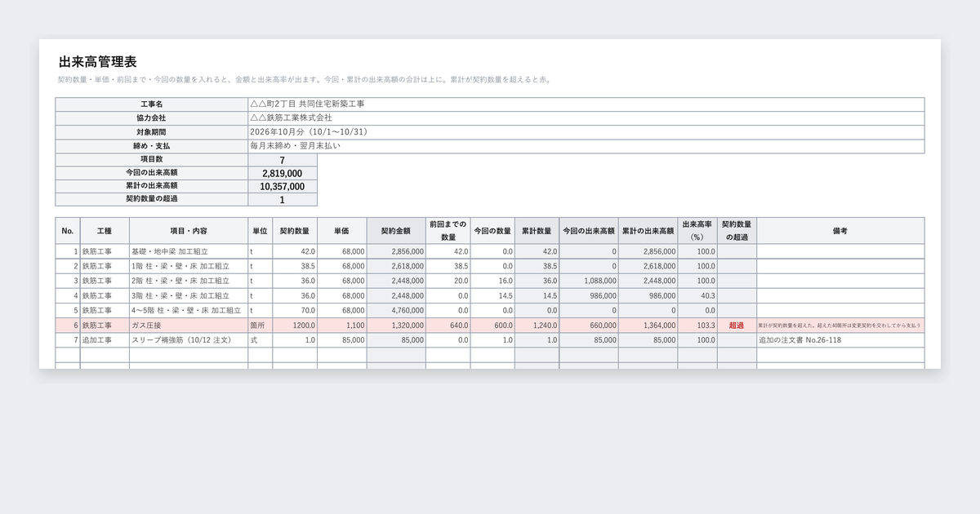The width and height of the screenshot is (980, 514).
Task: Click the item 1階 柱・梁・壁・床 加工組立
Action: click(x=189, y=267)
